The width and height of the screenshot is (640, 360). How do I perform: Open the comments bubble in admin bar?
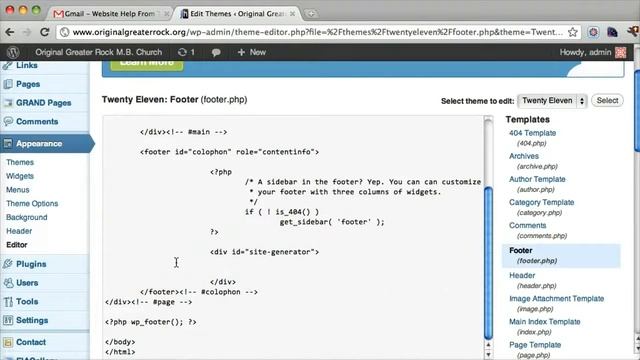point(216,52)
